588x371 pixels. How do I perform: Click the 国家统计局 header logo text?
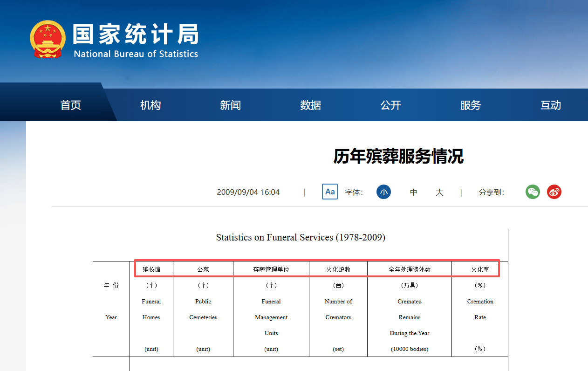click(x=136, y=33)
